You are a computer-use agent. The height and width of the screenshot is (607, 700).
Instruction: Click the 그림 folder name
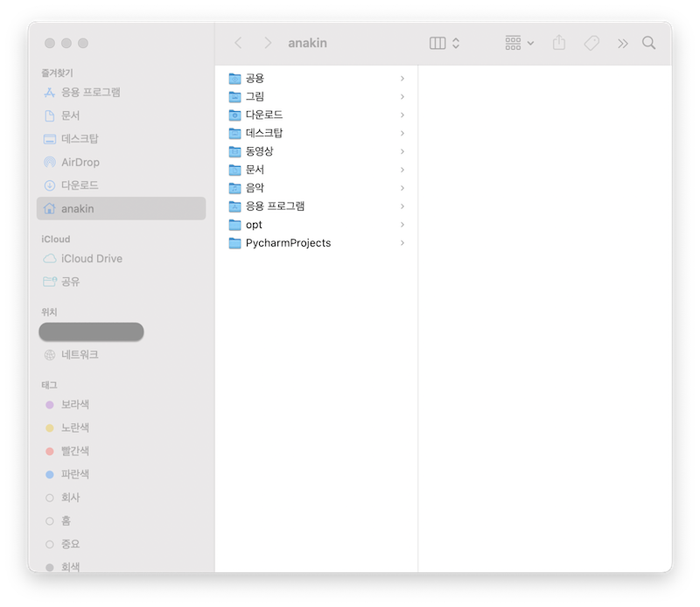[x=255, y=97]
